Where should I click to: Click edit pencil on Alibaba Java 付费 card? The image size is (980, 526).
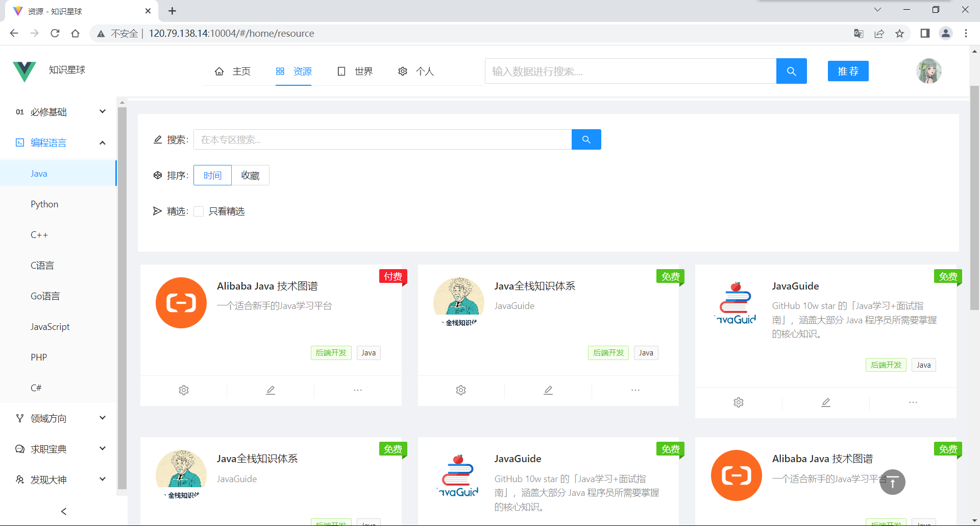pyautogui.click(x=271, y=390)
